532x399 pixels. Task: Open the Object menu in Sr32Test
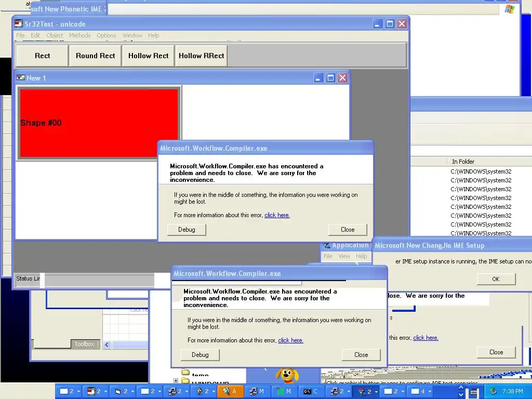coord(55,35)
